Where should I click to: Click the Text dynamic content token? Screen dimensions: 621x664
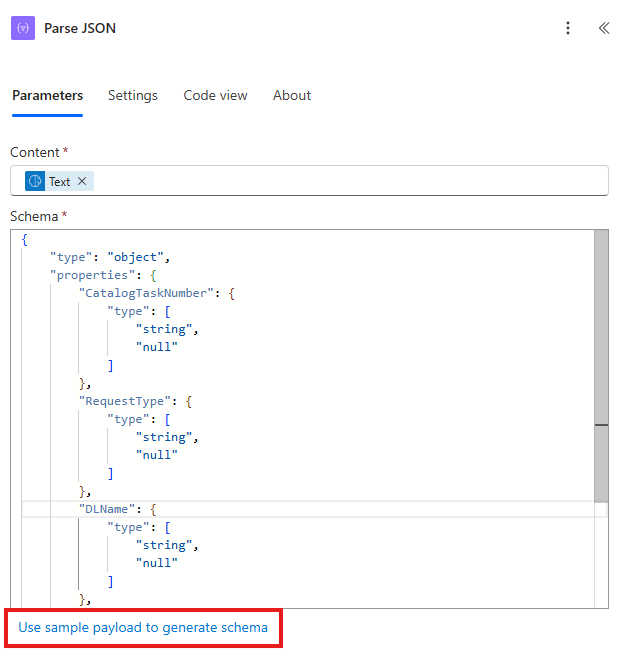(59, 182)
